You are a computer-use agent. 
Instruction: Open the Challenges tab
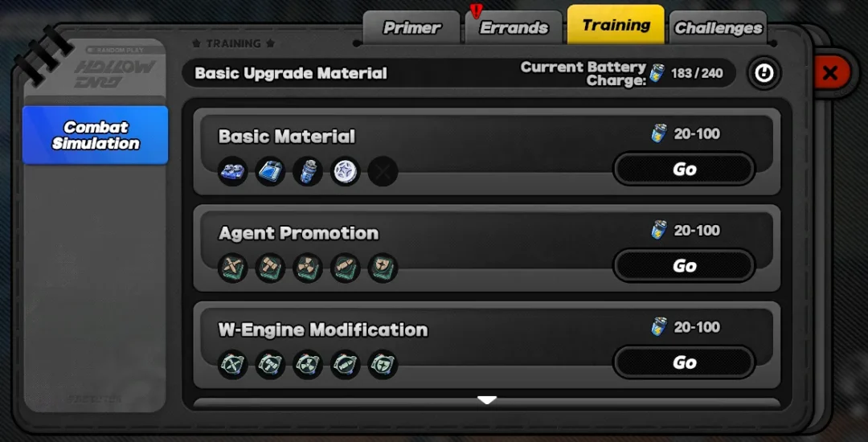coord(718,27)
